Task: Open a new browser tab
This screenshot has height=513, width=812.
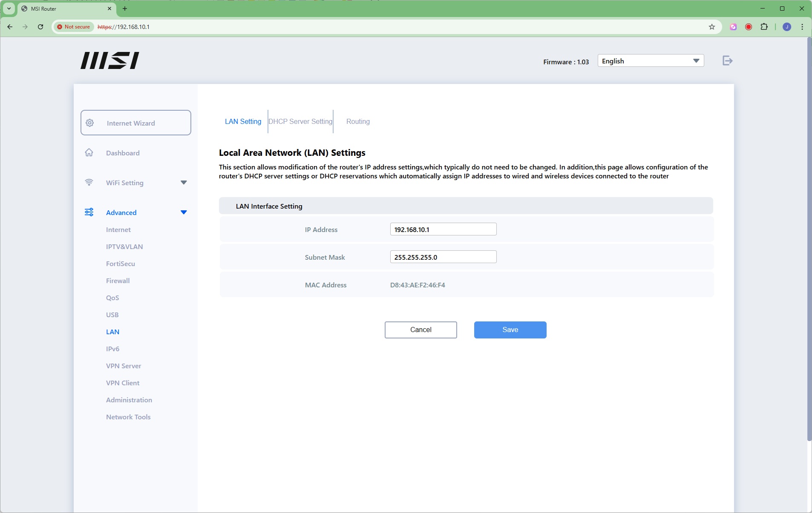Action: point(125,9)
